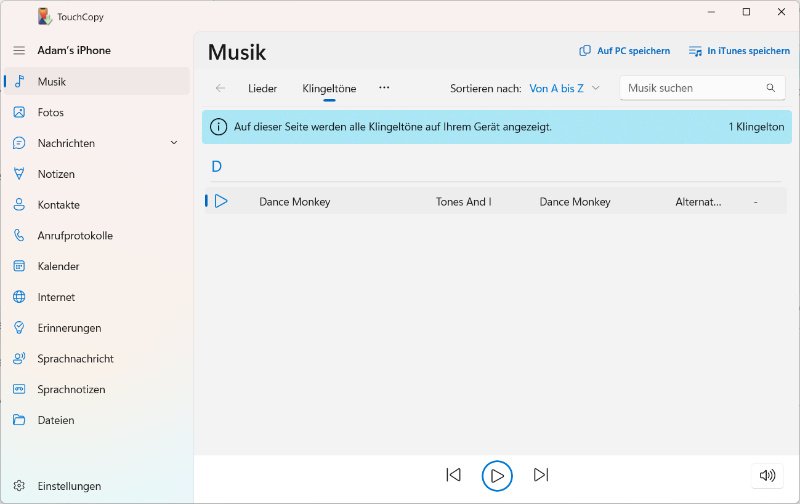Click the magnifier icon in search box
Image resolution: width=800 pixels, height=504 pixels.
[771, 88]
